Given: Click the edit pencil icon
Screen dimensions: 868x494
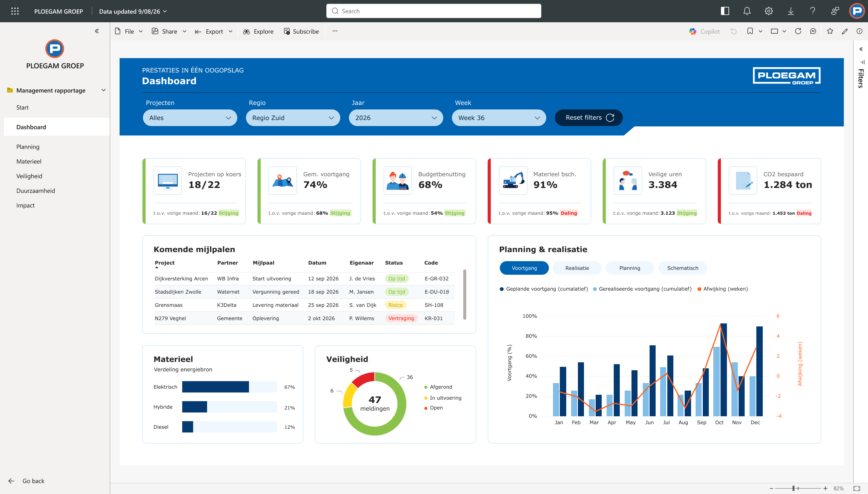Looking at the screenshot, I should pos(845,31).
